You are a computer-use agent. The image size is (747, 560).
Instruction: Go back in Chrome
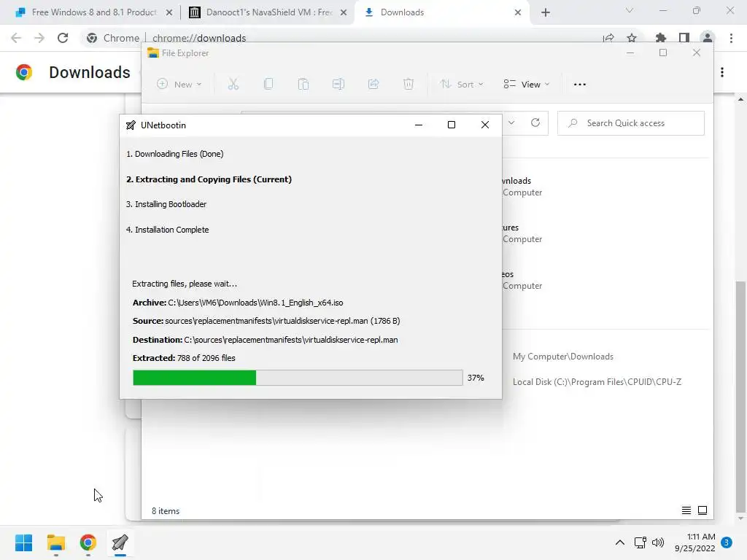tap(16, 38)
